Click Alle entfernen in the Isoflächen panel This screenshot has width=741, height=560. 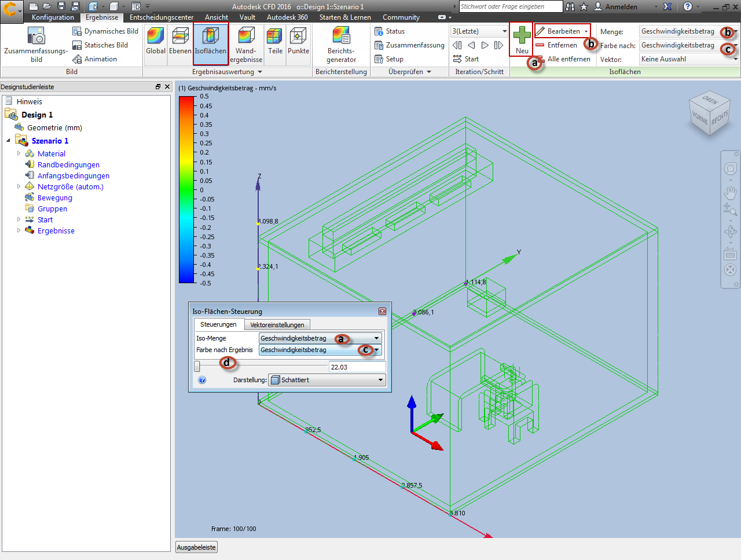[563, 59]
